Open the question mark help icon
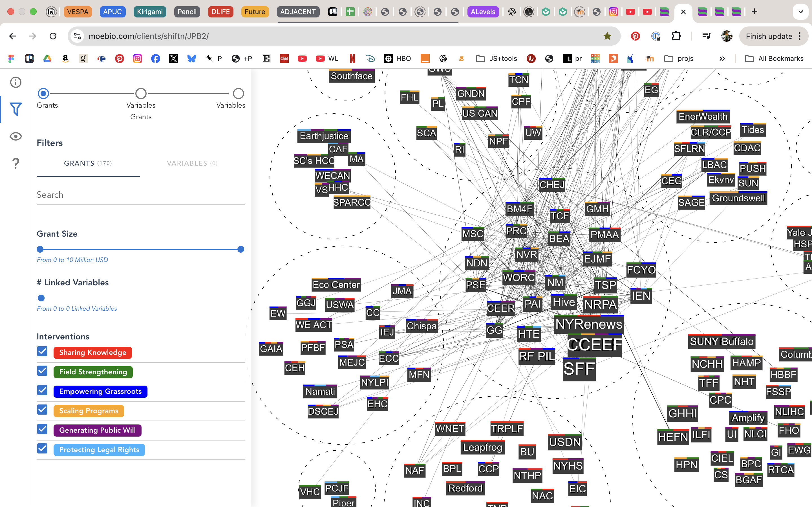The image size is (812, 507). 16,163
